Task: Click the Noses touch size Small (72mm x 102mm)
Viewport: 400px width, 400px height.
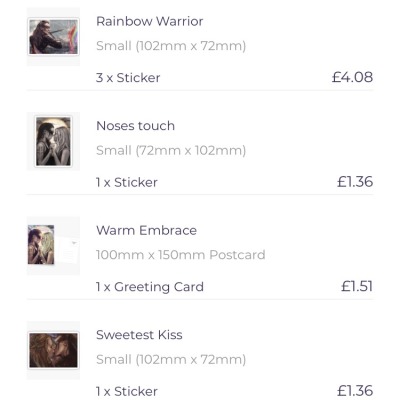Action: (x=171, y=150)
